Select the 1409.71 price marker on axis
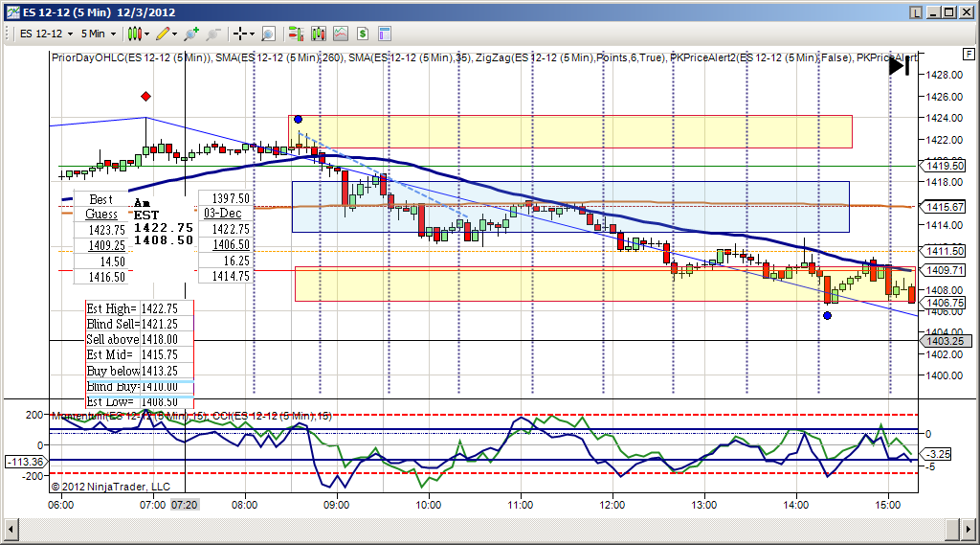The image size is (980, 545). coord(945,270)
